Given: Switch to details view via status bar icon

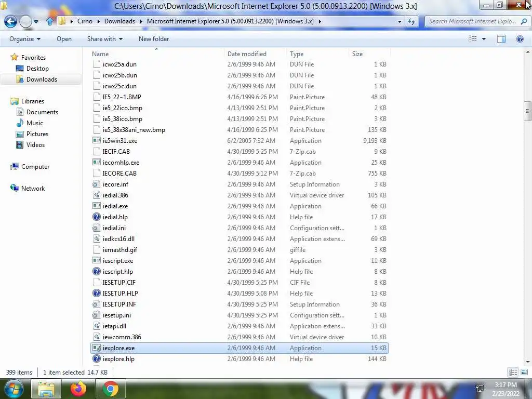Looking at the screenshot, I should 513,372.
